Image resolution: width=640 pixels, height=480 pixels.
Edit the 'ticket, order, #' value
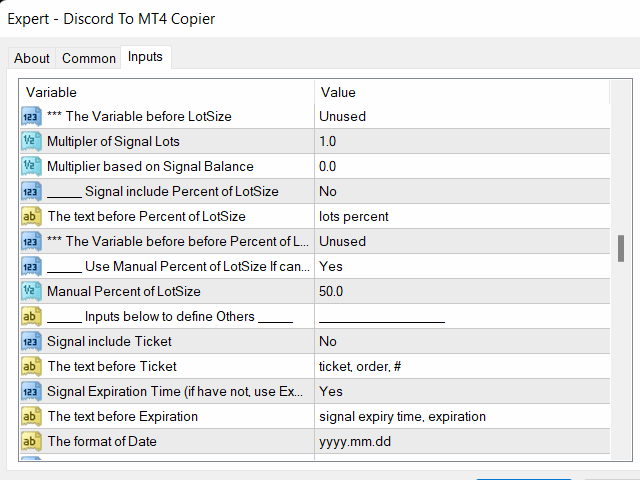coord(462,367)
